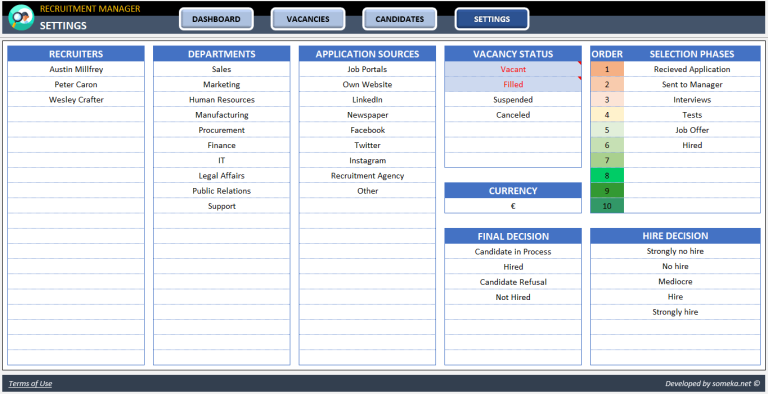Select recruiter Austin Millfrey cell
The image size is (768, 394).
tap(76, 69)
